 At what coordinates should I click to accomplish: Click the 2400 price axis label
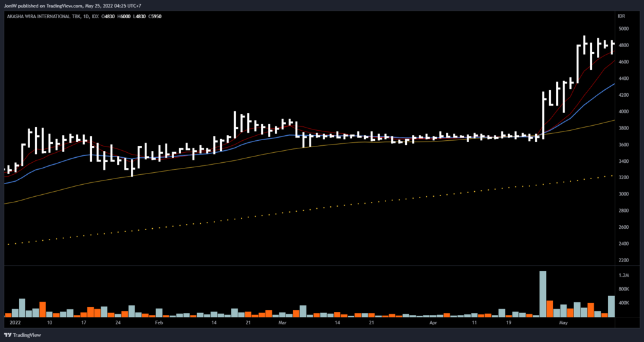(x=623, y=244)
